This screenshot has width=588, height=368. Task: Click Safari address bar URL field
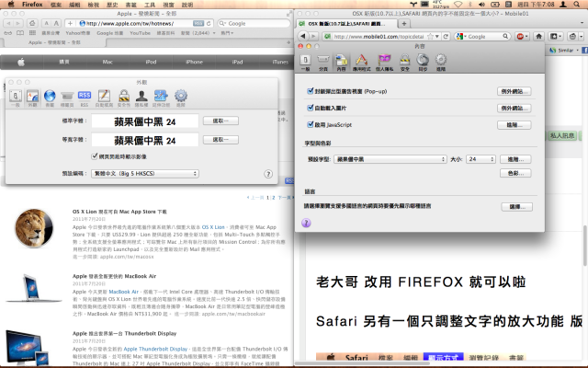tap(139, 23)
